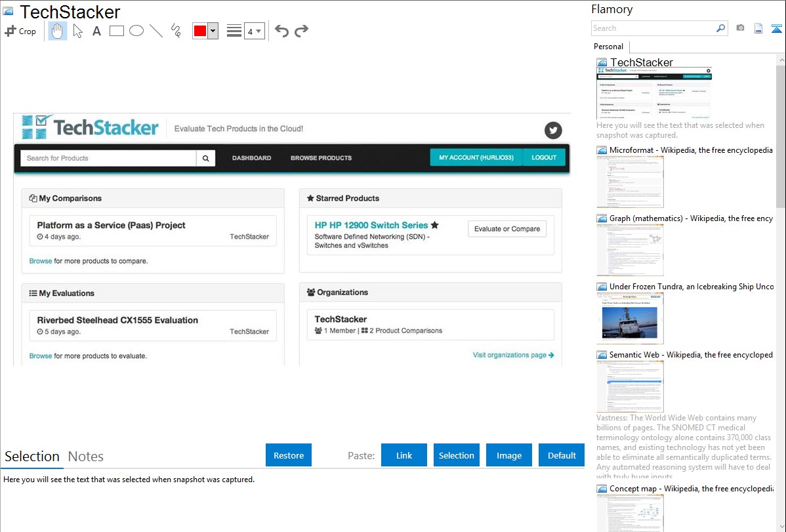The height and width of the screenshot is (532, 786).
Task: Click the camera capture icon
Action: coord(740,28)
